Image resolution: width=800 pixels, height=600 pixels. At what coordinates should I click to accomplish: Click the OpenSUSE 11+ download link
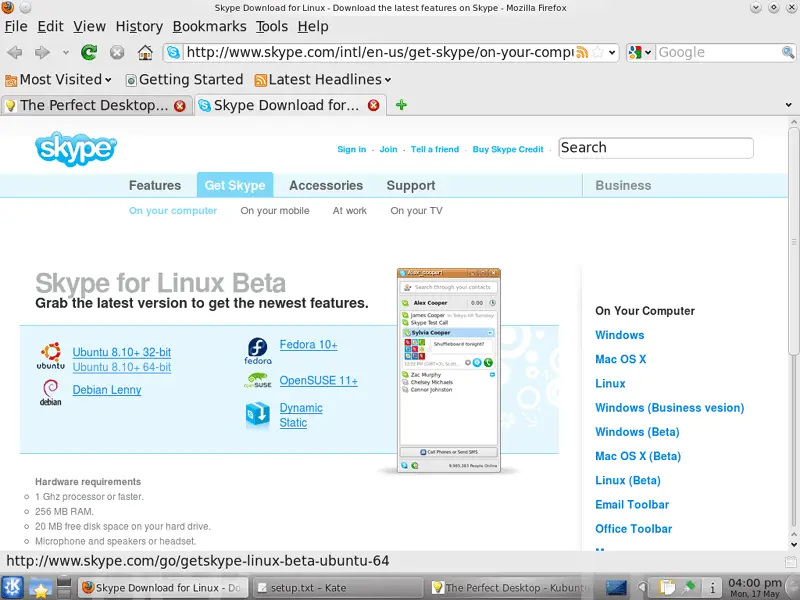point(318,381)
